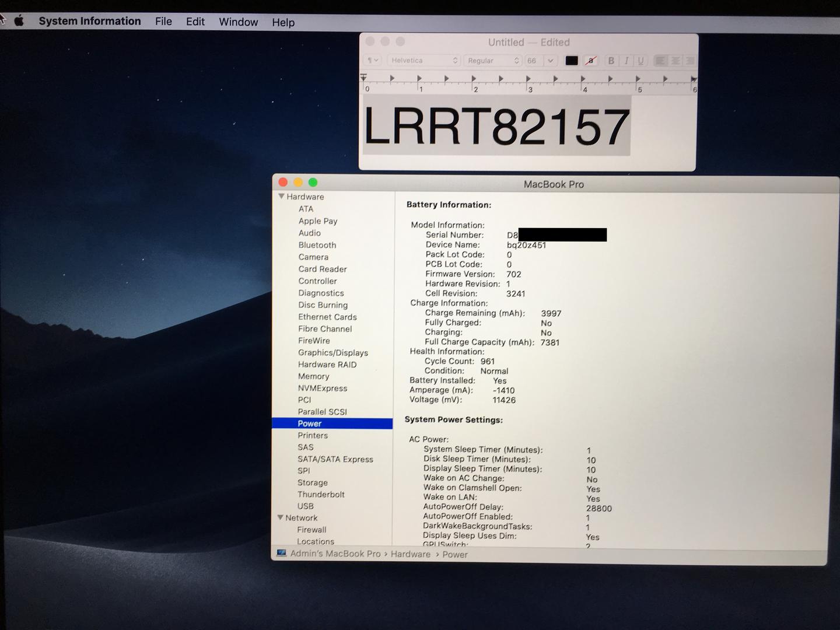Image resolution: width=840 pixels, height=630 pixels.
Task: Toggle underline in TextEdit toolbar
Action: tap(640, 61)
